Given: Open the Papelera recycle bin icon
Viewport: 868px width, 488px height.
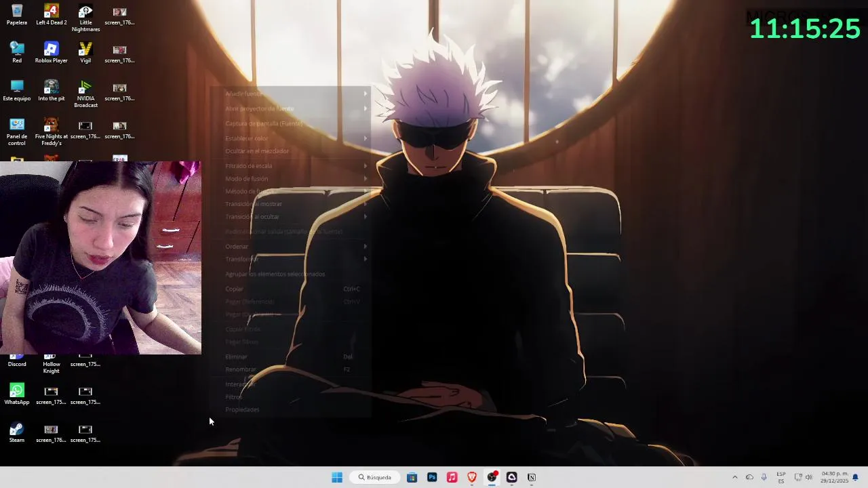Looking at the screenshot, I should click(x=17, y=15).
